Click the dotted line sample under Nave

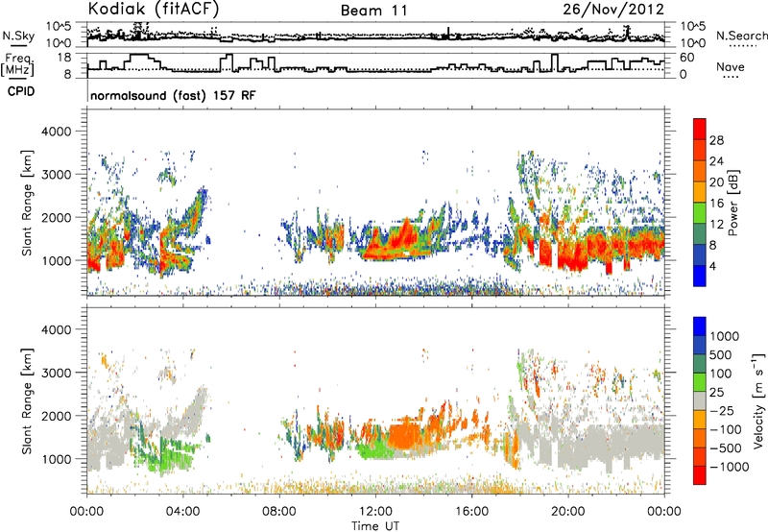pyautogui.click(x=731, y=77)
